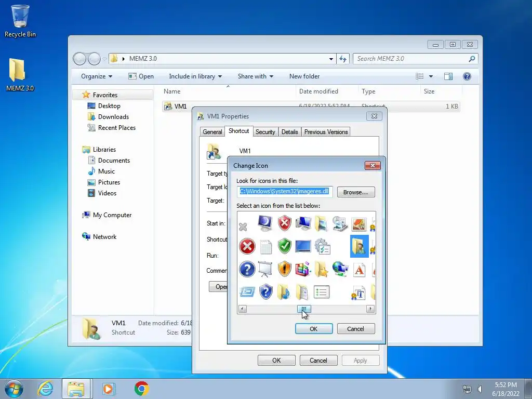
Task: Click Cancel in VM1 Properties window
Action: point(318,361)
